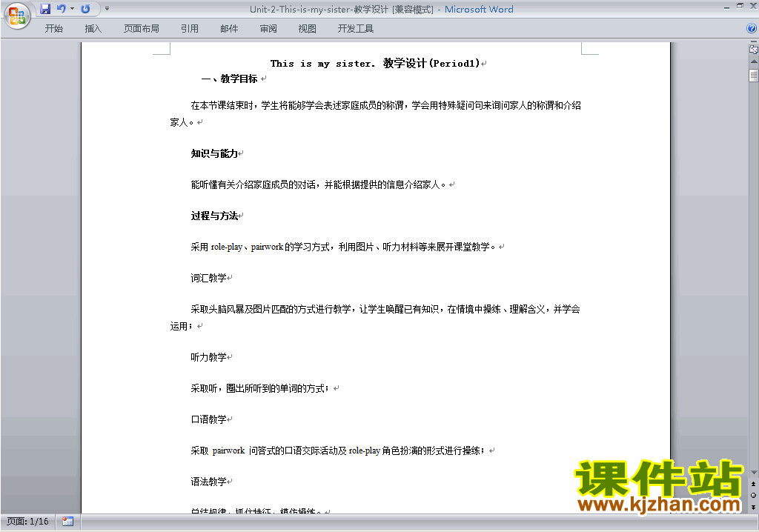Click the title 'This is my sister.'
Image resolution: width=759 pixels, height=532 pixels.
pos(322,64)
